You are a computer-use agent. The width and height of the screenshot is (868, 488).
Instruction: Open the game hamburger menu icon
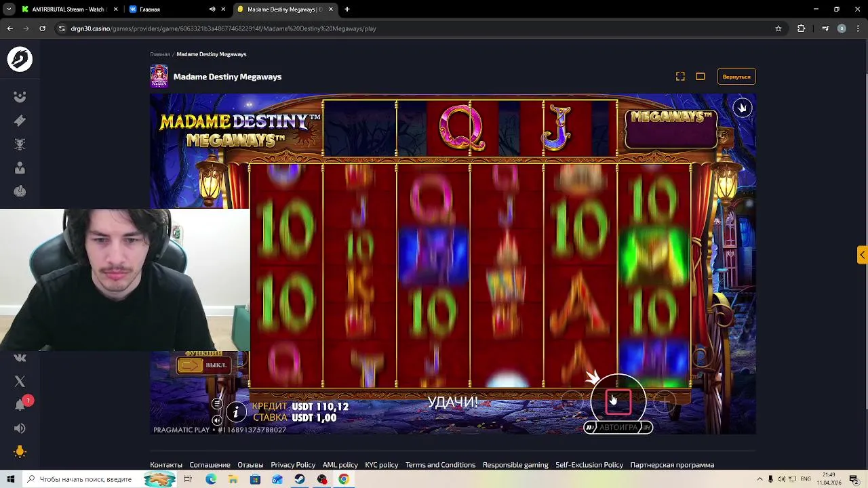tap(217, 404)
